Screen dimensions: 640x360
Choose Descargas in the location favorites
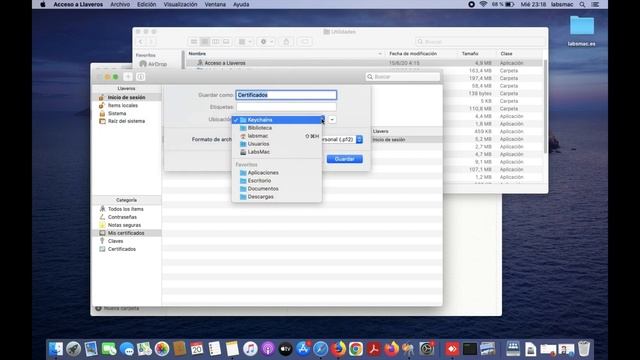(277, 197)
